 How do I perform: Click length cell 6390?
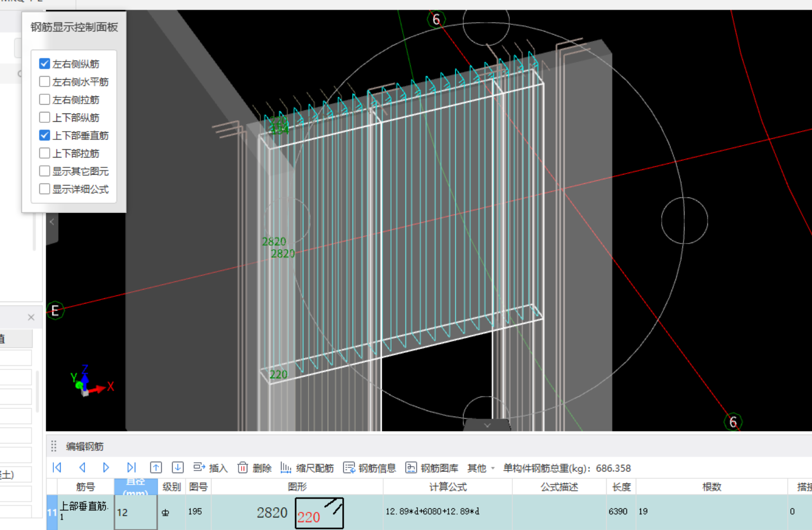621,512
